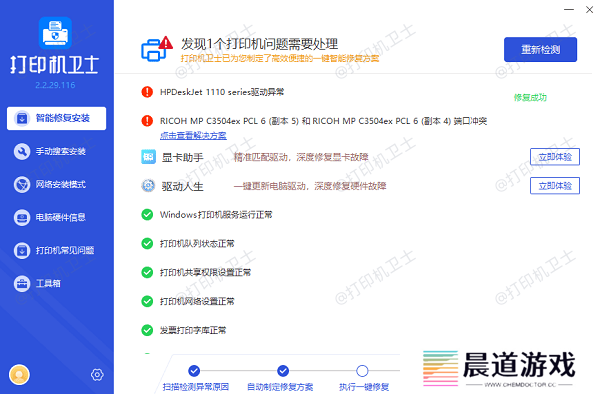Click the 打印机卫士 app logo icon
Screen dimensions: 600x394
(55, 33)
